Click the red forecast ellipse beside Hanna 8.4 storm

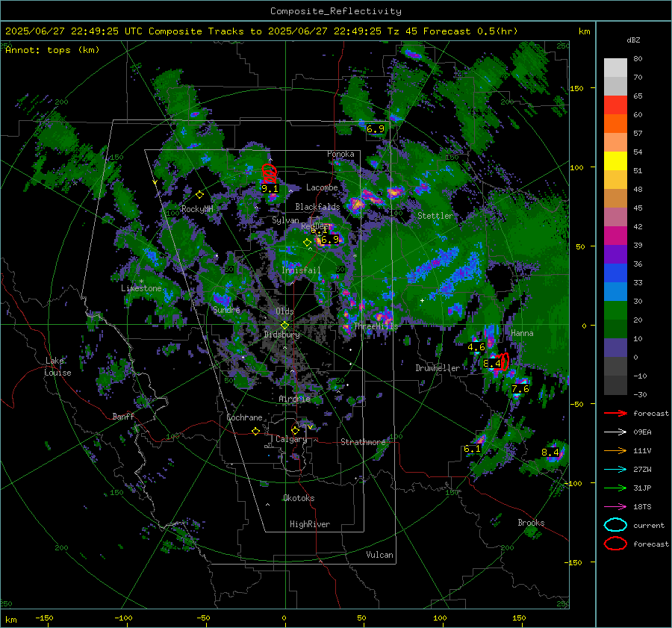[505, 361]
